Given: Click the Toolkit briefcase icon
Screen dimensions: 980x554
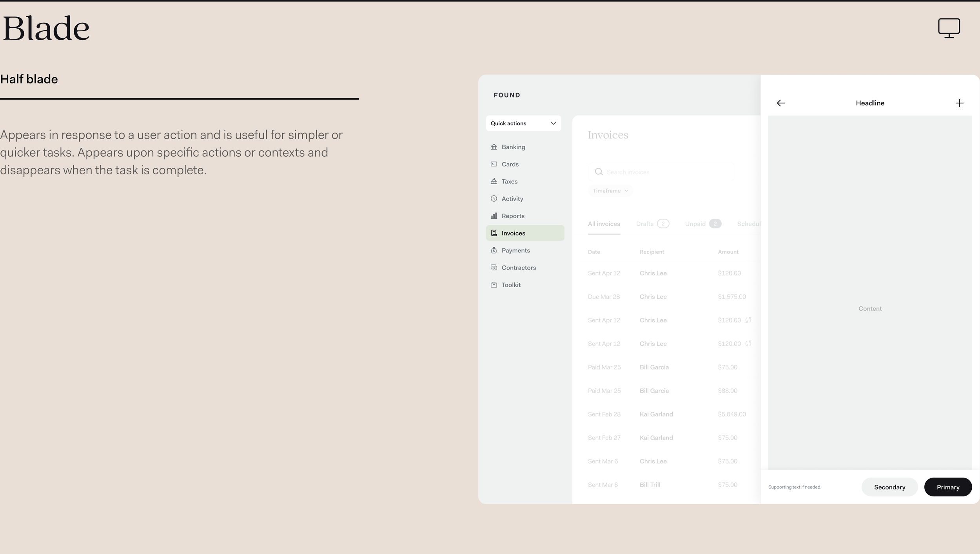Looking at the screenshot, I should pyautogui.click(x=494, y=285).
